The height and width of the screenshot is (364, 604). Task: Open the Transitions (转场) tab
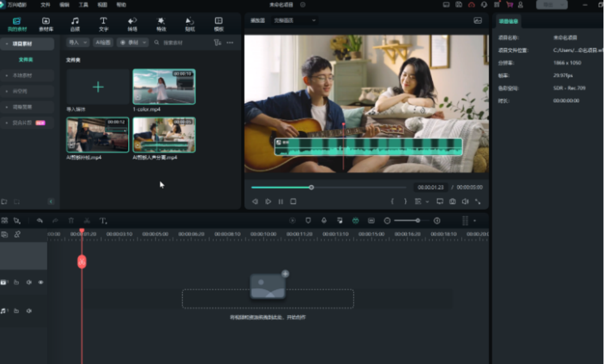pyautogui.click(x=132, y=24)
